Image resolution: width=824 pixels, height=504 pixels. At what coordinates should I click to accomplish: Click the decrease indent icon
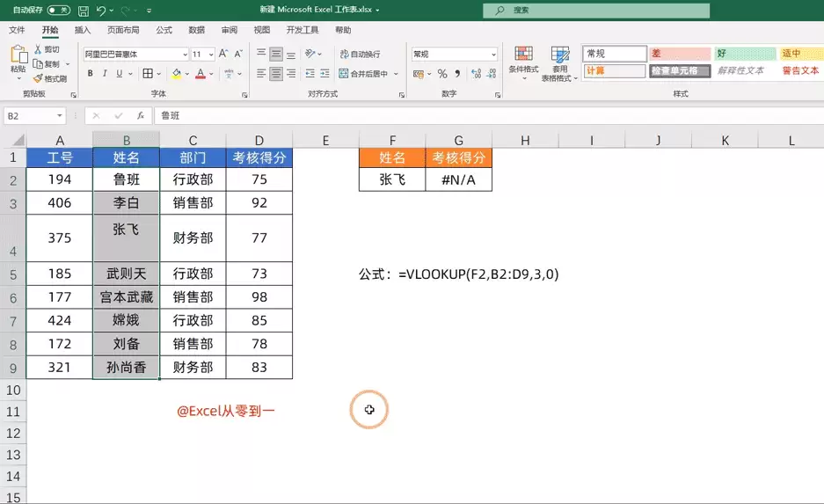click(x=310, y=74)
